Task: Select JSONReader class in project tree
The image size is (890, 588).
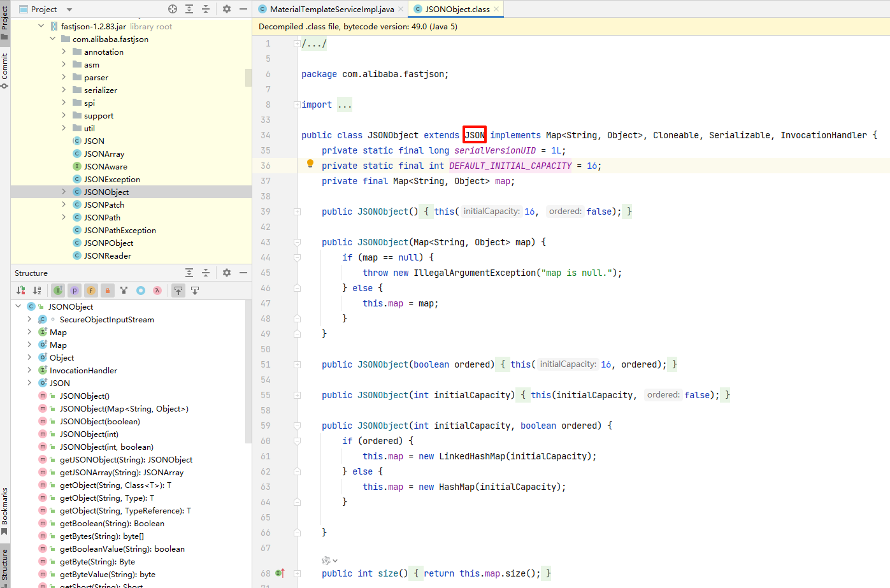Action: [107, 255]
